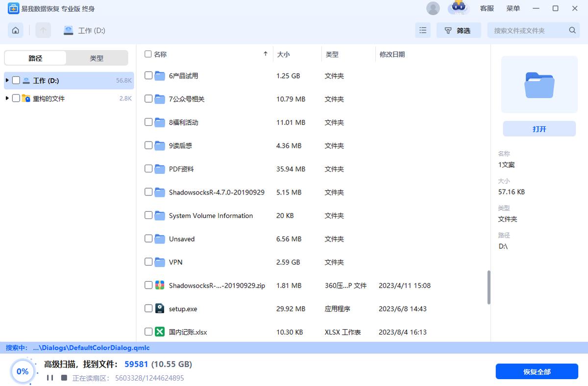
Task: Switch to the 类型 tab
Action: point(97,58)
